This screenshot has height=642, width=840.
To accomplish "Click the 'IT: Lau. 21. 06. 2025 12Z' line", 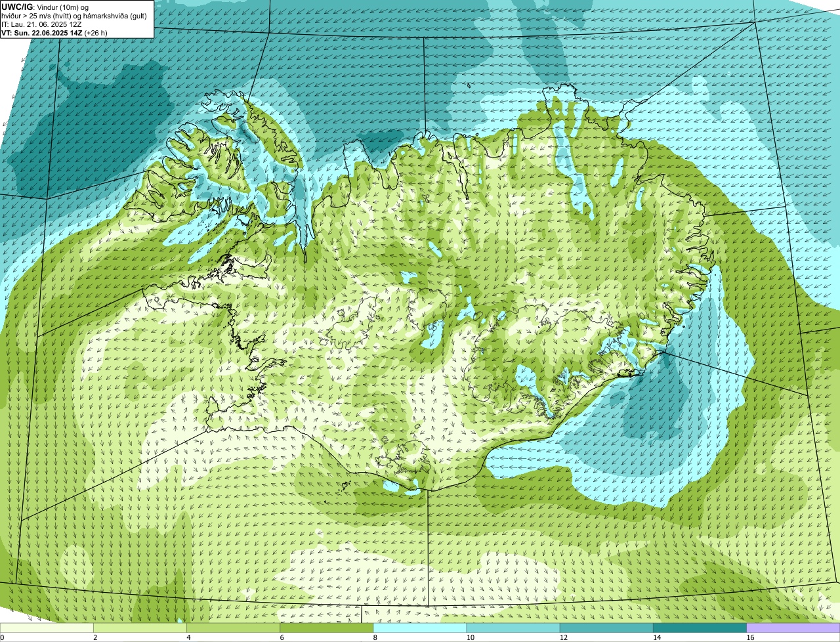I will coord(41,24).
